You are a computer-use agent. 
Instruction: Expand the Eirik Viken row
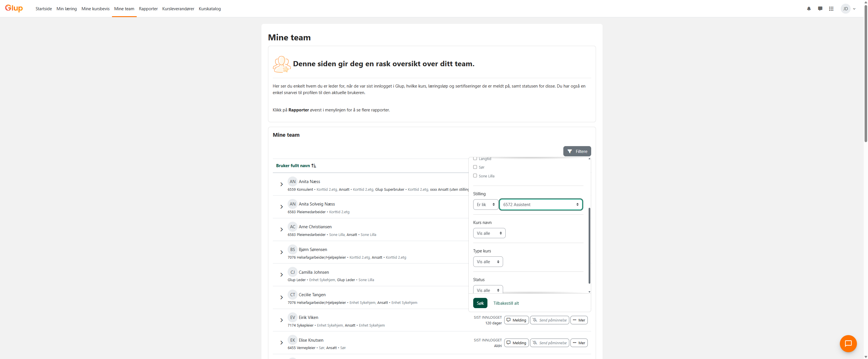(281, 320)
